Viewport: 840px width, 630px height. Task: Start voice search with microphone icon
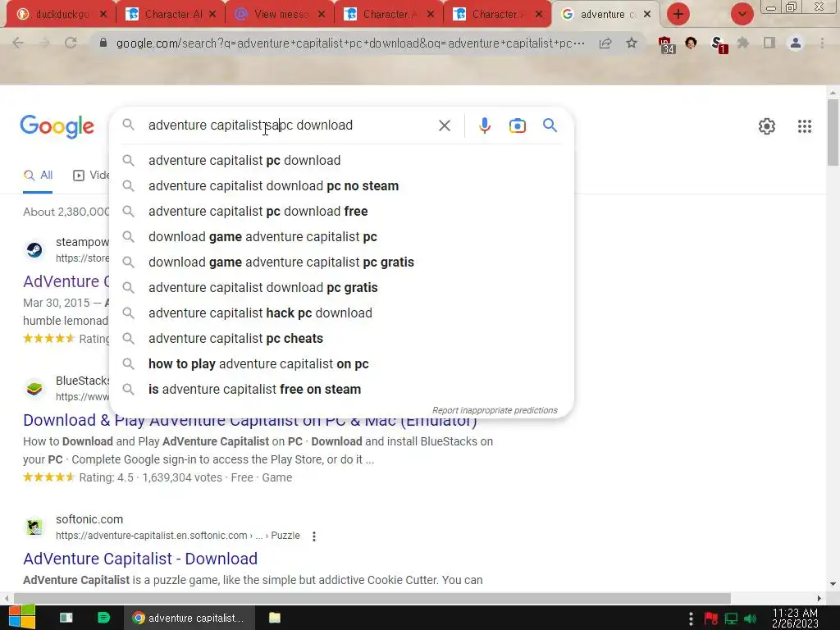tap(484, 126)
